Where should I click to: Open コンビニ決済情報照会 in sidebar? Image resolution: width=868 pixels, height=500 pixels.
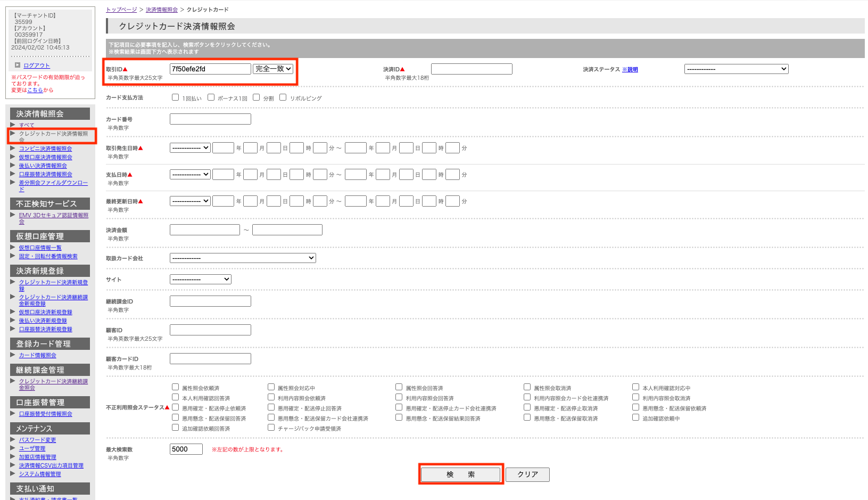click(x=45, y=149)
